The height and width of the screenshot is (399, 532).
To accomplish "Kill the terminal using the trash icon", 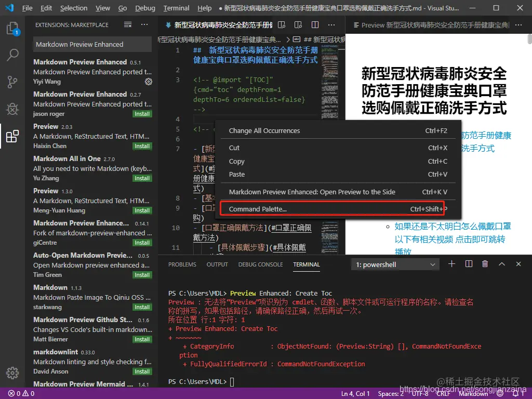I will click(485, 264).
